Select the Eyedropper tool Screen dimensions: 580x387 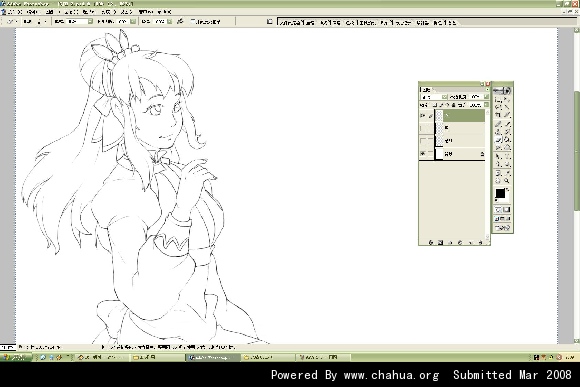pyautogui.click(x=507, y=173)
